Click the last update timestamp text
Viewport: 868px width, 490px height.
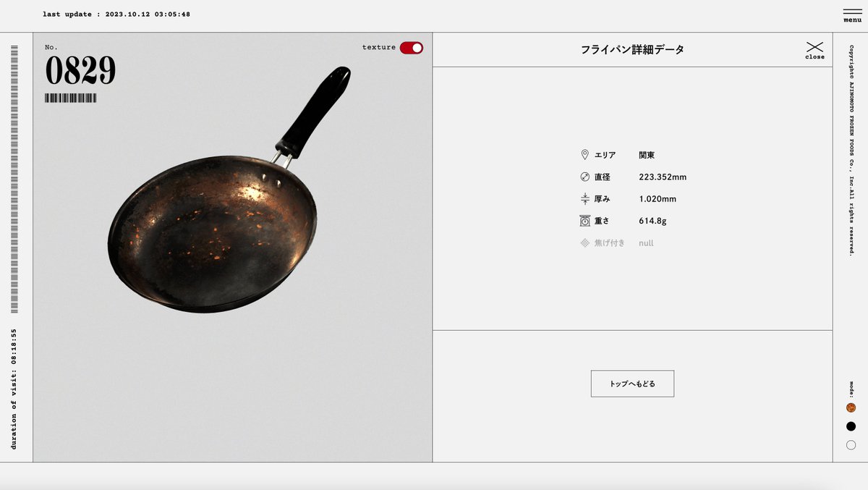click(116, 14)
